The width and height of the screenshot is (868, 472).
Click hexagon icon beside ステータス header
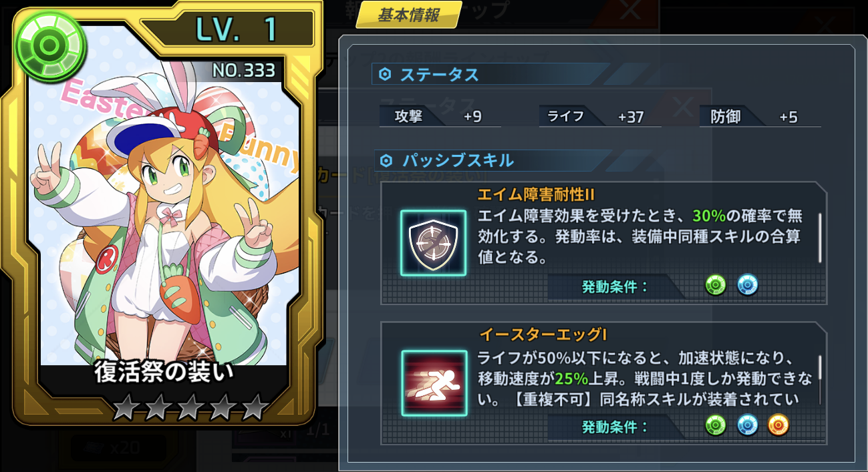pos(385,75)
